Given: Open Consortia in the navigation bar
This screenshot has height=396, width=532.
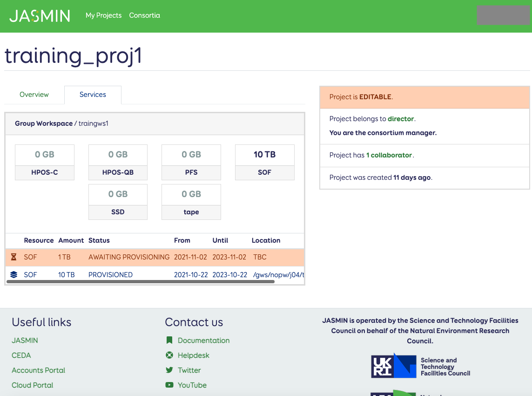Looking at the screenshot, I should [x=145, y=15].
